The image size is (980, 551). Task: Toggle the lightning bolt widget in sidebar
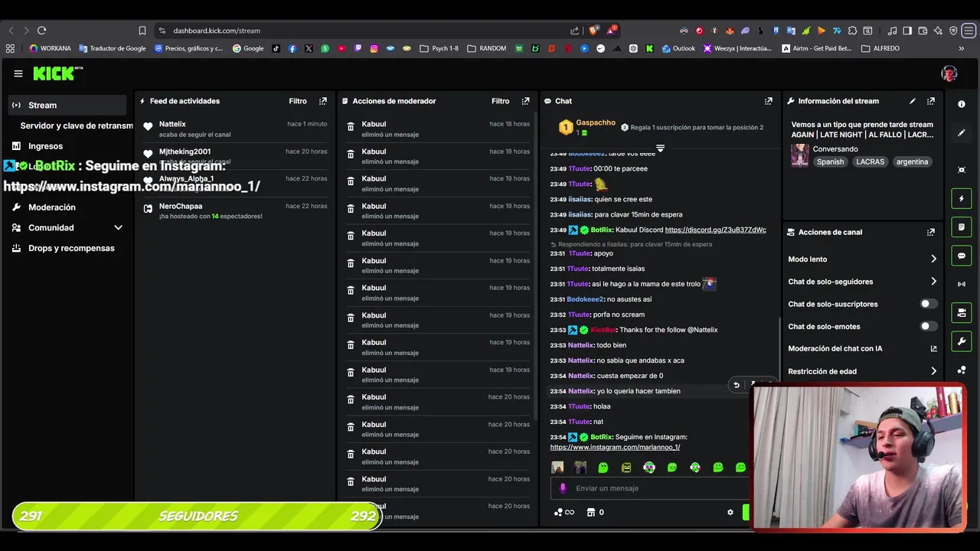[x=962, y=199]
